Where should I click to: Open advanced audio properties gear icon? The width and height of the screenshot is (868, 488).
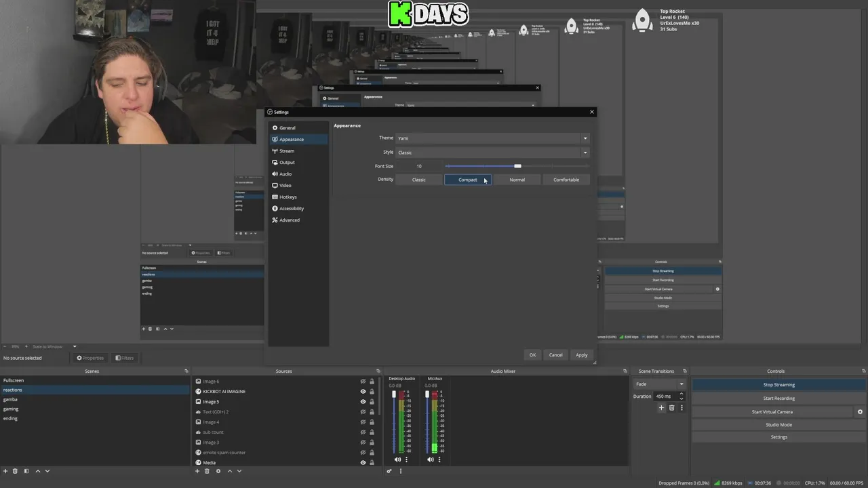389,471
